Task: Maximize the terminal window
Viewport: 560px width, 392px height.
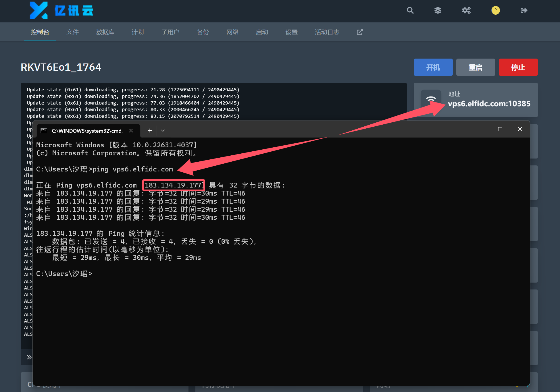Action: (500, 129)
